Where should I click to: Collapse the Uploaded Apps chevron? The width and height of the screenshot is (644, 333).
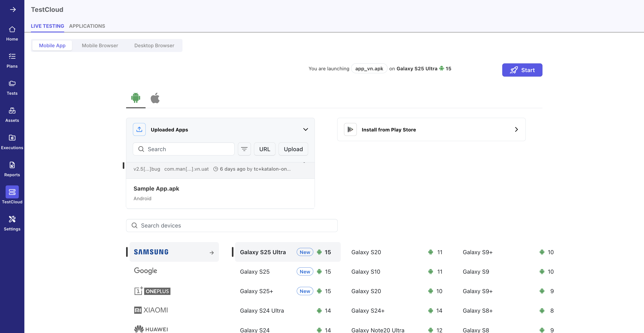(305, 129)
